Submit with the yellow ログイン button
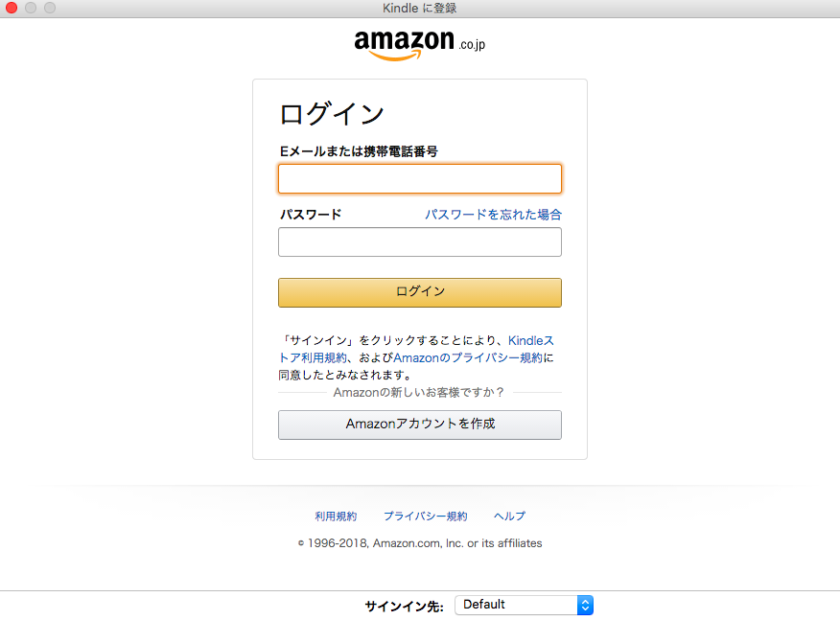The width and height of the screenshot is (840, 620). click(x=420, y=292)
